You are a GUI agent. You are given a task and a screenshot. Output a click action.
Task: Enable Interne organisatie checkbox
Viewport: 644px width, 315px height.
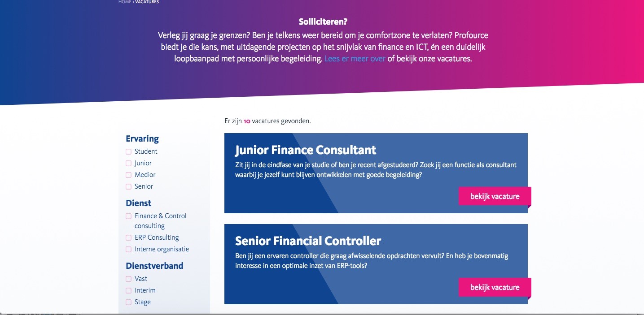(128, 250)
